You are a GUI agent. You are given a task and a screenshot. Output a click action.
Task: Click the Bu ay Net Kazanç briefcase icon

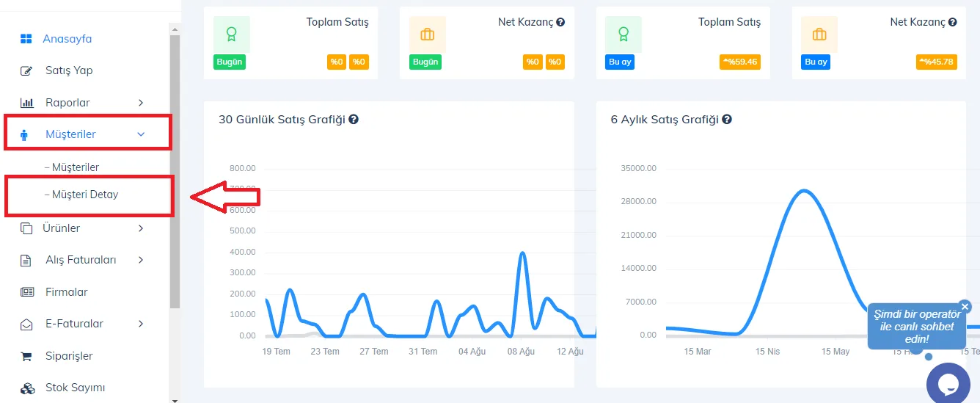[819, 34]
